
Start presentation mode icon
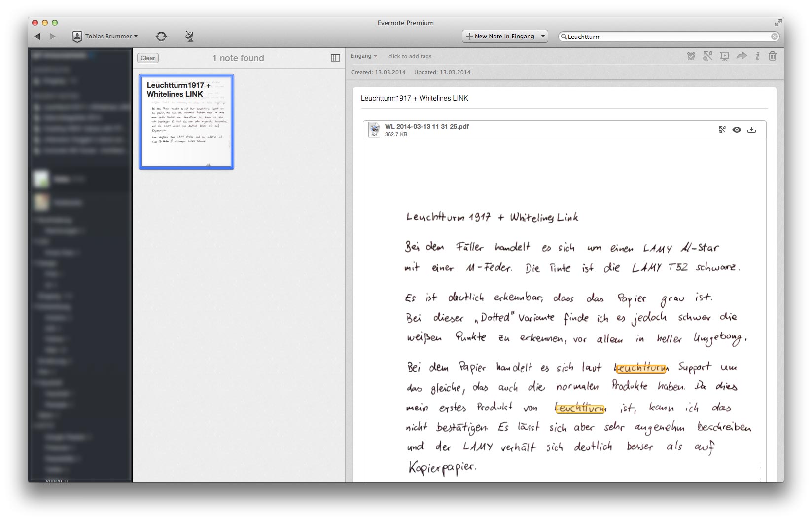tap(724, 56)
